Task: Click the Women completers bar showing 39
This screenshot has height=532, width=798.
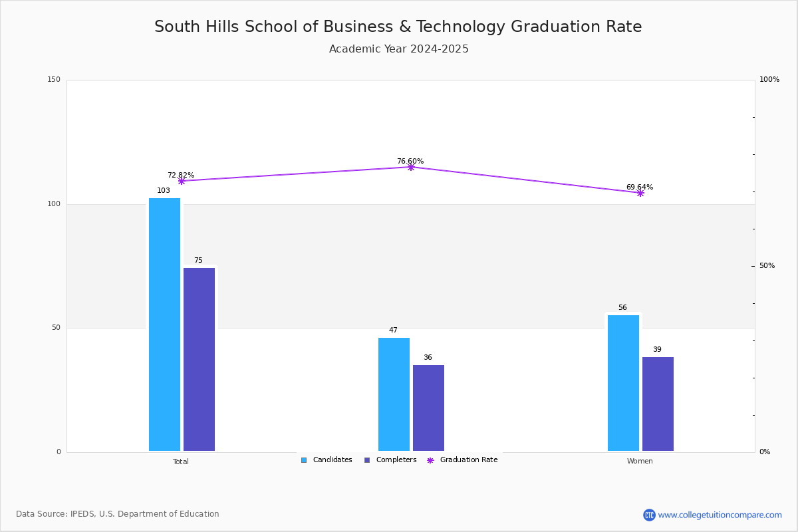Action: tap(658, 404)
